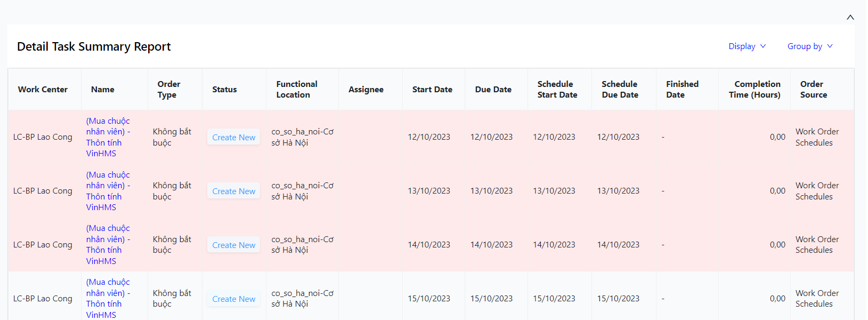
Task: Click the Functional Location column header
Action: pyautogui.click(x=297, y=90)
